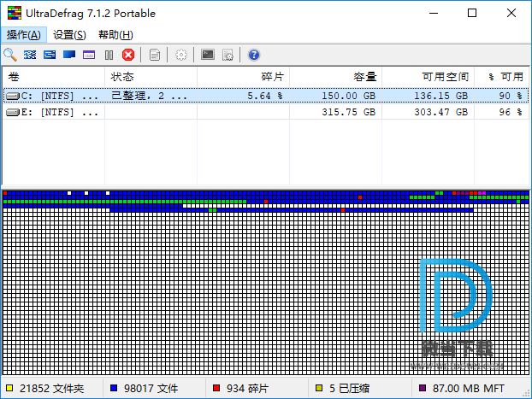Click the 5 已压缩 status bar text

tap(350, 388)
